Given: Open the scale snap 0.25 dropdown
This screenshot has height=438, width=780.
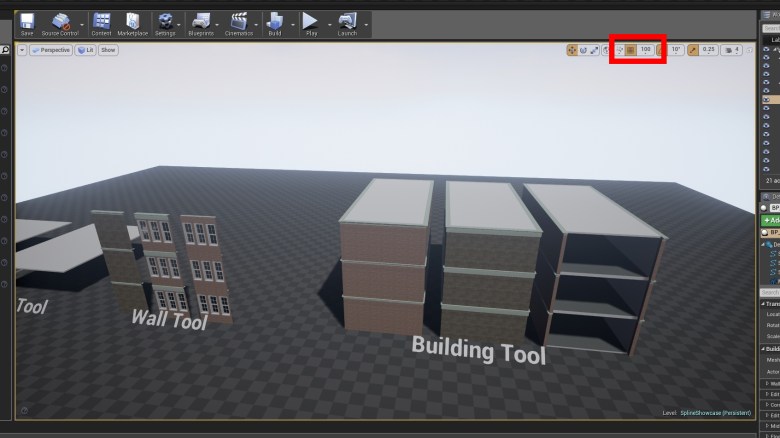Looking at the screenshot, I should (x=708, y=49).
